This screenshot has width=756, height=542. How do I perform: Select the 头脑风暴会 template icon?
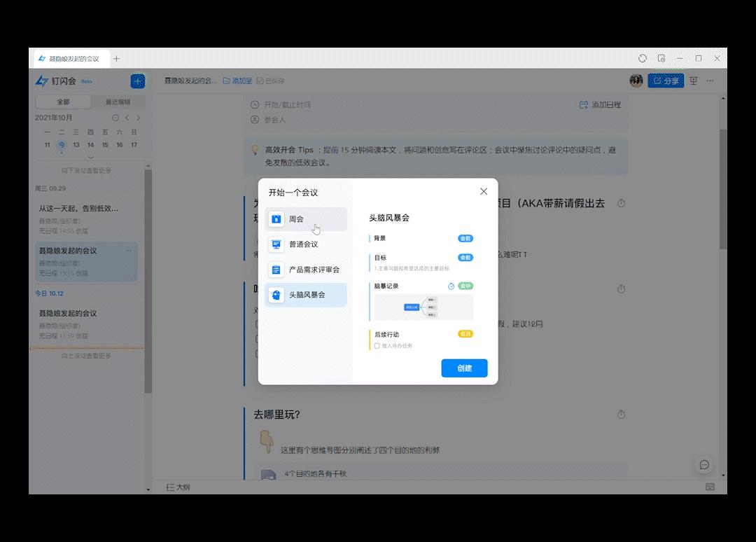pos(276,295)
